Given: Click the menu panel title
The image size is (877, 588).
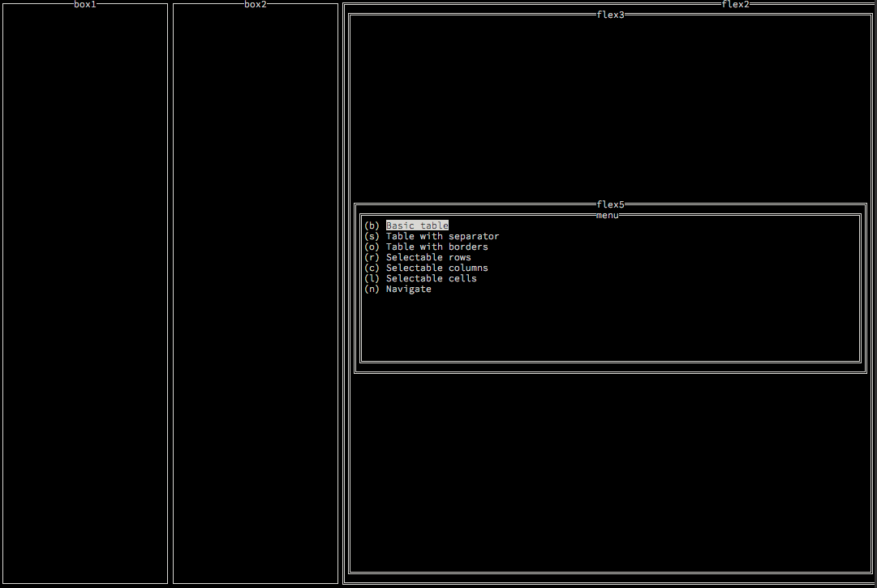Looking at the screenshot, I should [x=608, y=215].
